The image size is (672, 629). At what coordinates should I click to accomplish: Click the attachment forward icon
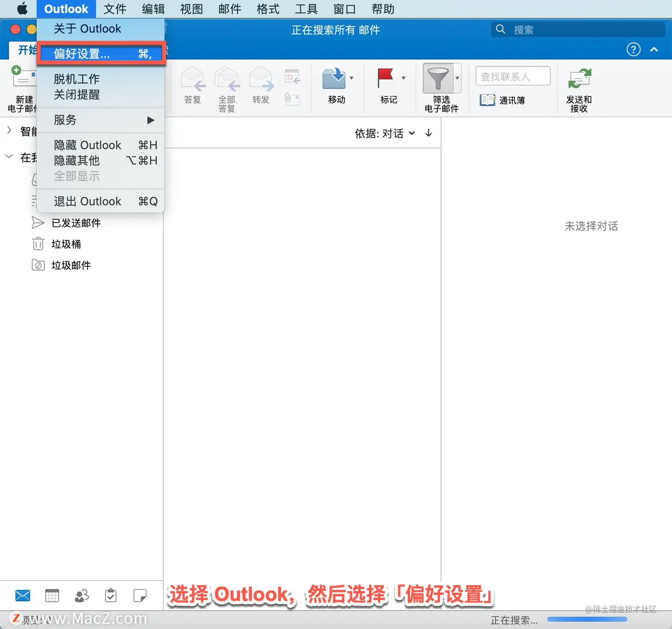[292, 99]
